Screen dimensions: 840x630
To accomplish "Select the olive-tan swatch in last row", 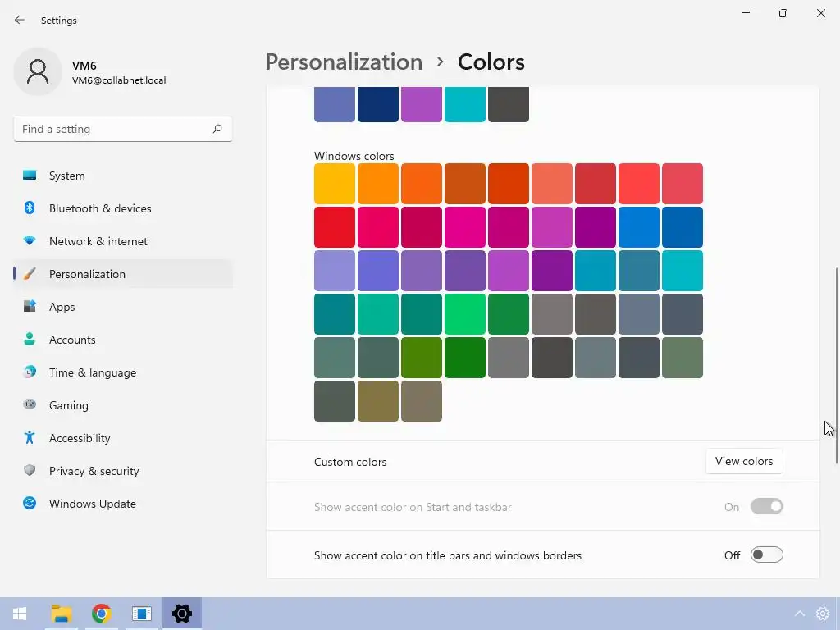I will pyautogui.click(x=377, y=400).
